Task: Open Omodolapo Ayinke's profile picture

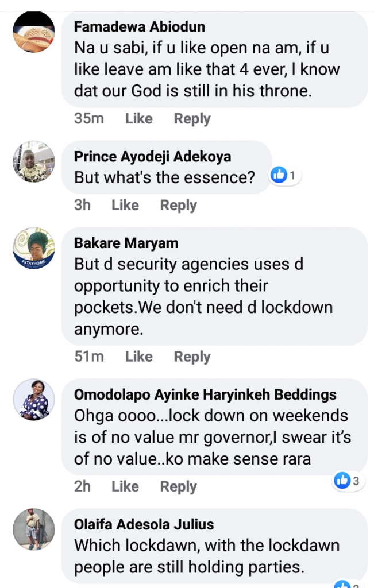Action: 33,400
